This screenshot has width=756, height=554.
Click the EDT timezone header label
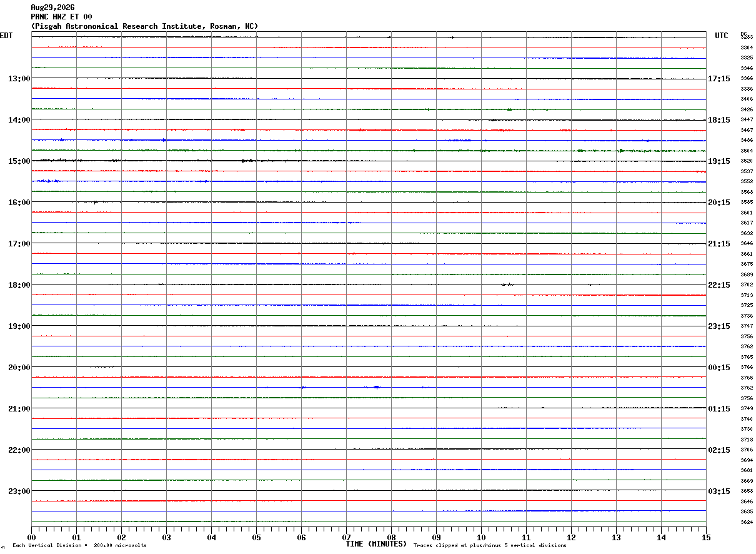pos(6,36)
